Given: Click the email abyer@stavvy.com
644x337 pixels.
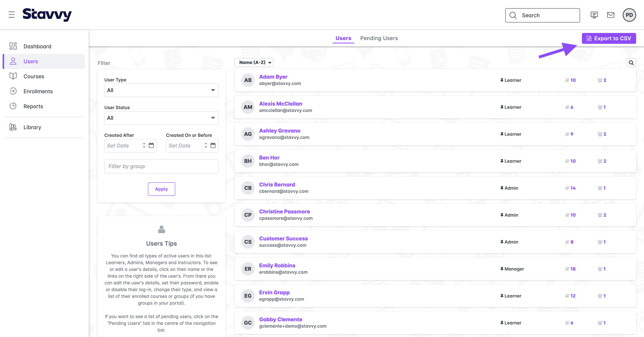Looking at the screenshot, I should [x=280, y=83].
